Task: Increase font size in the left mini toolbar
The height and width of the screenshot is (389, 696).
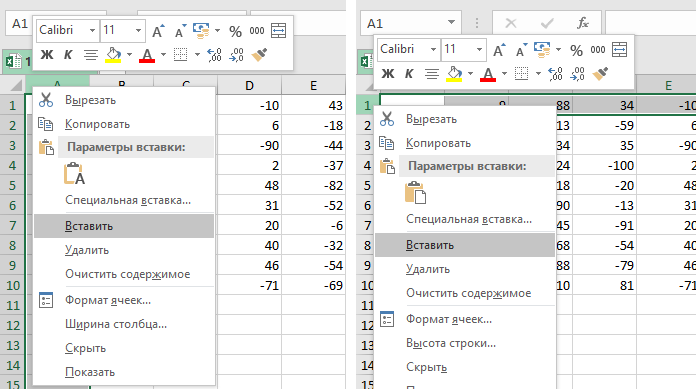Action: (x=158, y=31)
